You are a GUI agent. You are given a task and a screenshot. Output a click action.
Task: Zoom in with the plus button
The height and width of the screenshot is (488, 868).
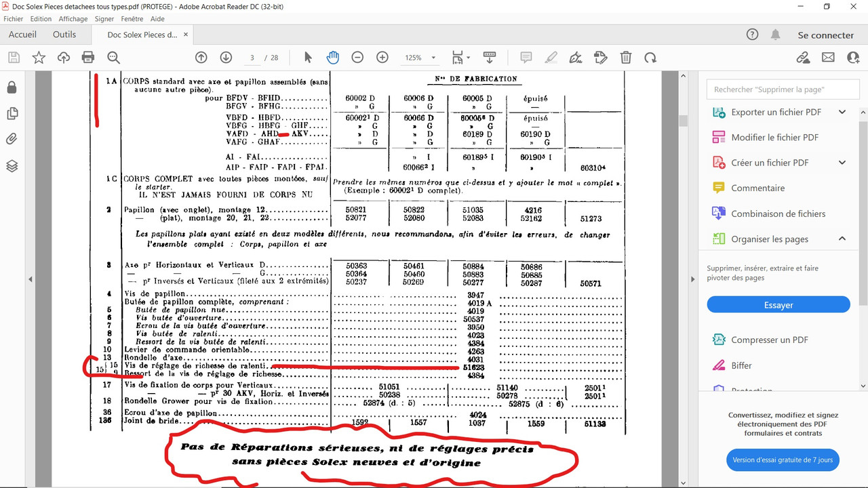382,58
